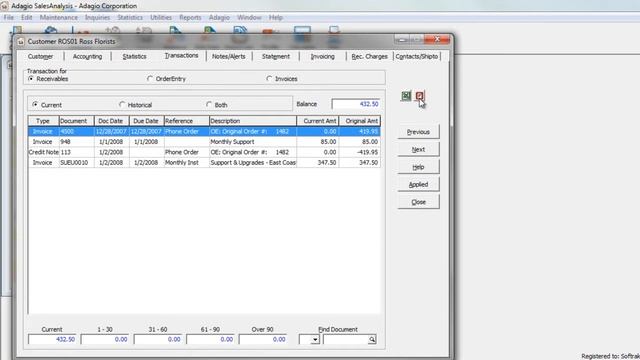Click the Previous button
The width and height of the screenshot is (640, 360).
coord(418,132)
